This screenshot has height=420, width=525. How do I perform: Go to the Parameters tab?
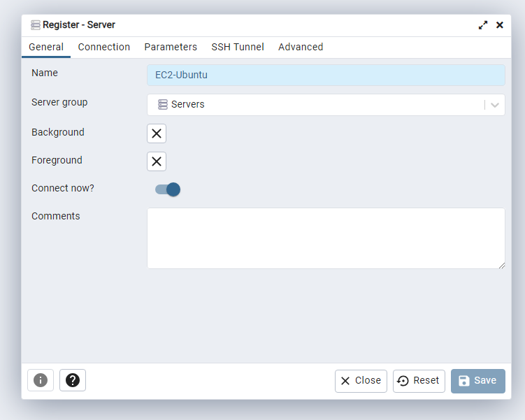coord(171,48)
